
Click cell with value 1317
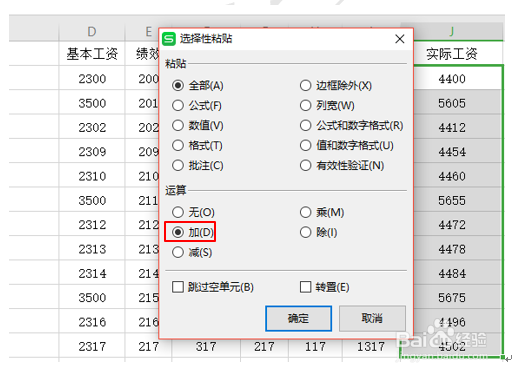pos(371,348)
